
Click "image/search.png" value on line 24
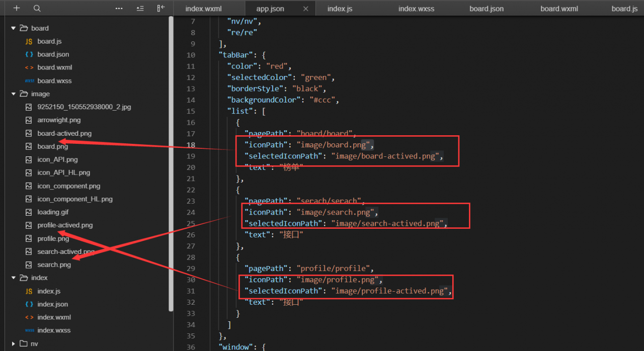[x=337, y=212]
